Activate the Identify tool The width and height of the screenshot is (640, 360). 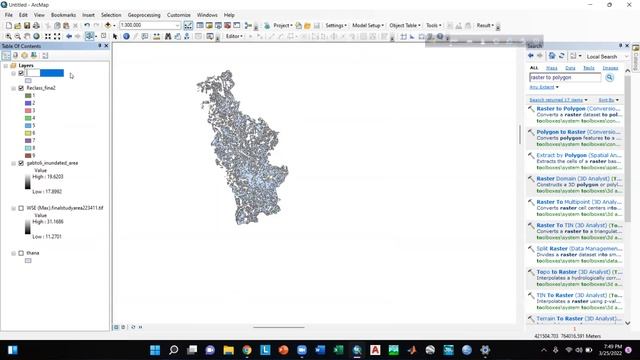126,36
